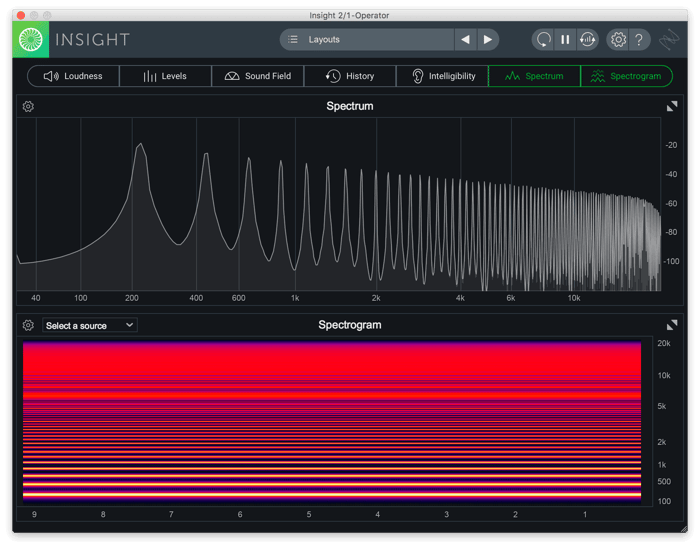Click the Spectrum panel title
Viewport: 700px width, 548px height.
click(350, 106)
